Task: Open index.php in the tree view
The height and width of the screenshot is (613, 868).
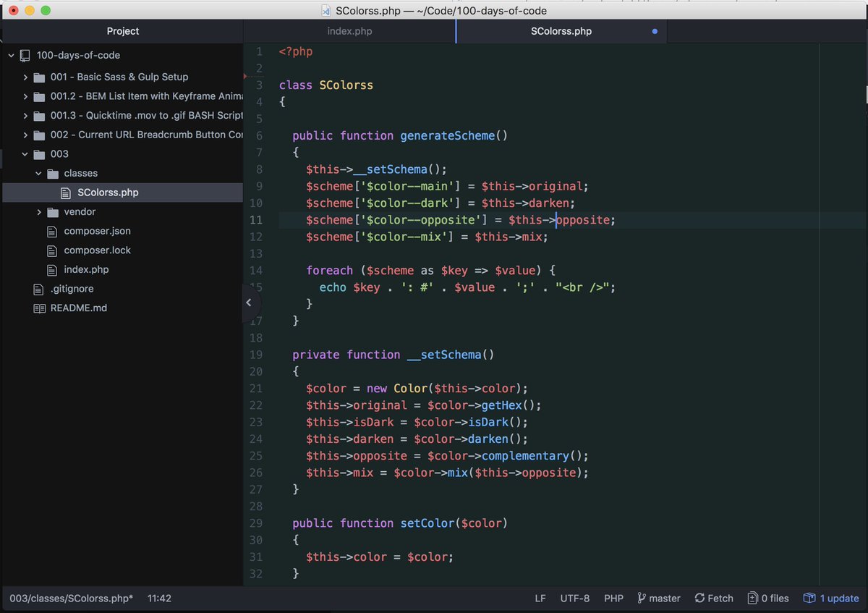Action: click(x=86, y=270)
